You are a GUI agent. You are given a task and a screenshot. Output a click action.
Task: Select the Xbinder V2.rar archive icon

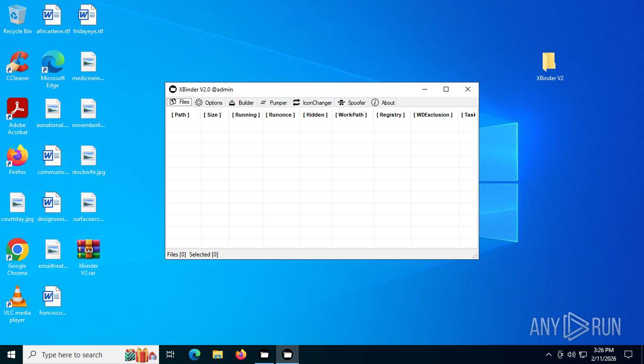89,257
